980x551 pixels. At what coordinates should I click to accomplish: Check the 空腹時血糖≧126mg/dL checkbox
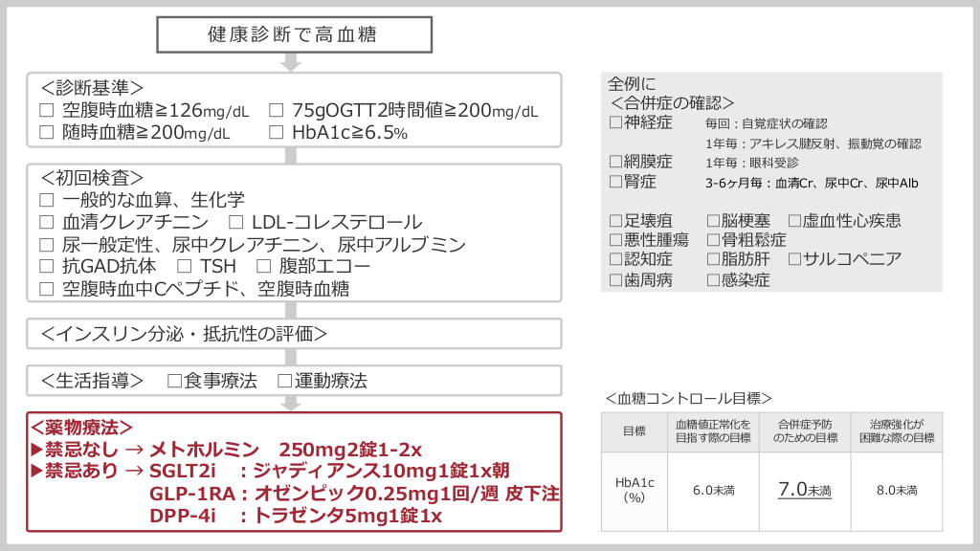pyautogui.click(x=47, y=111)
